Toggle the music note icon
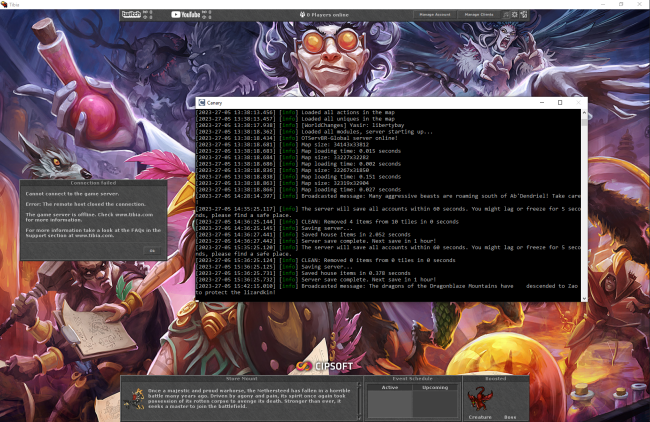This screenshot has height=422, width=650. [x=506, y=15]
